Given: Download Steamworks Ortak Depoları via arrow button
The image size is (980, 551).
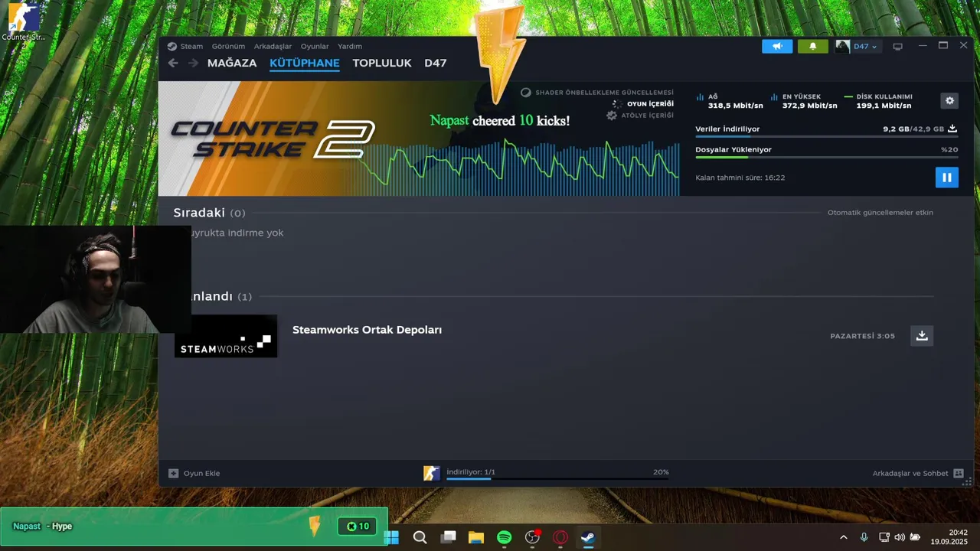Looking at the screenshot, I should (x=922, y=336).
